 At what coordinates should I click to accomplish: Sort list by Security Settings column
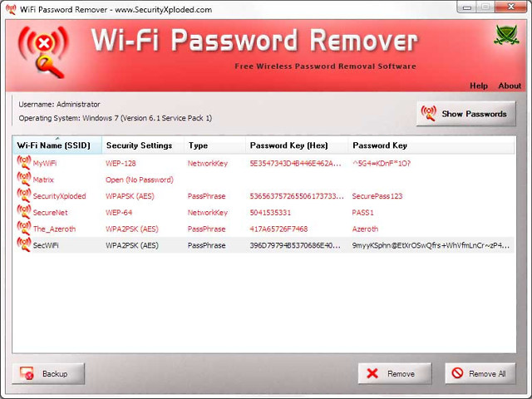click(139, 145)
